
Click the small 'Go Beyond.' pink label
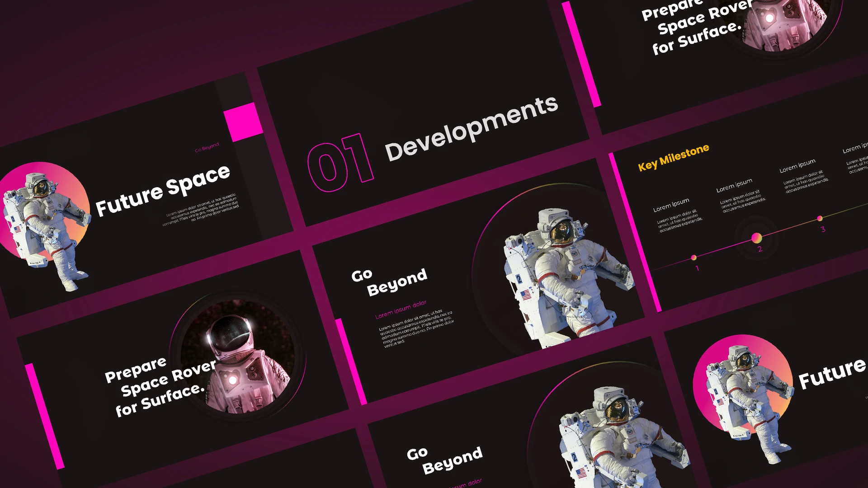pos(207,147)
